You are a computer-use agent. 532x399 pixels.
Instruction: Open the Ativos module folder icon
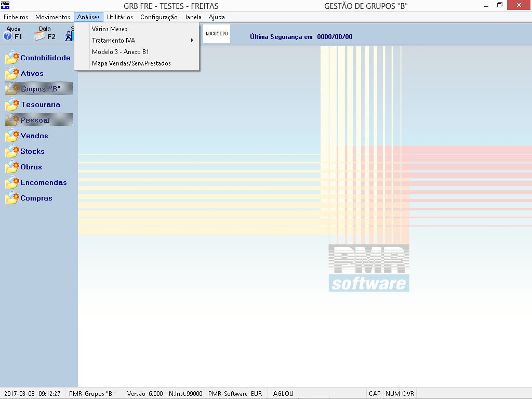(12, 73)
